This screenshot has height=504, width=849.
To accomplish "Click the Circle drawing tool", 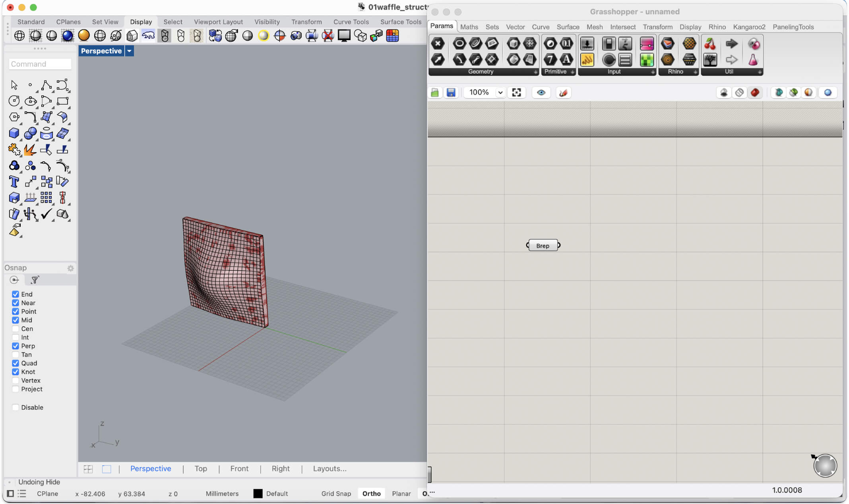I will [14, 101].
